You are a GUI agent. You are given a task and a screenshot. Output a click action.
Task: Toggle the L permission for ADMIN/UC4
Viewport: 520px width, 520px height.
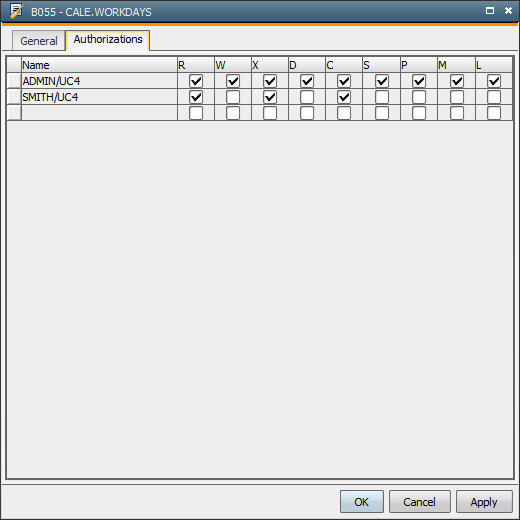(494, 81)
